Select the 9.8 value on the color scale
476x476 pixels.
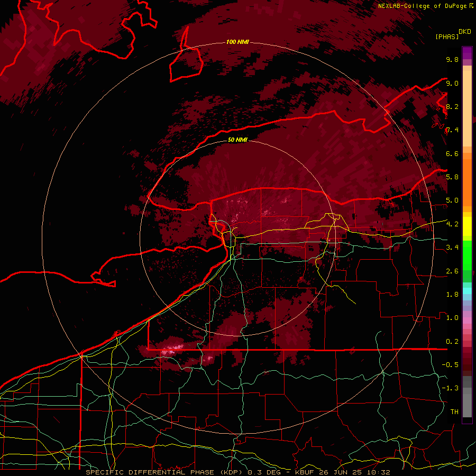click(x=452, y=59)
